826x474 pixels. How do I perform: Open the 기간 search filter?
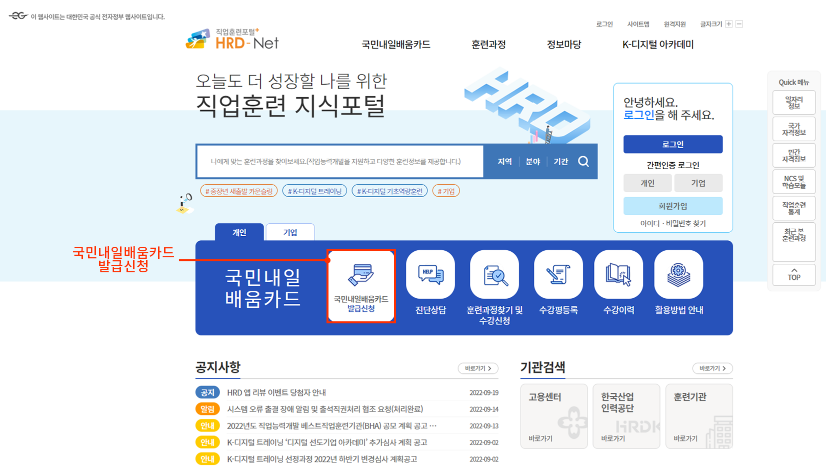560,162
